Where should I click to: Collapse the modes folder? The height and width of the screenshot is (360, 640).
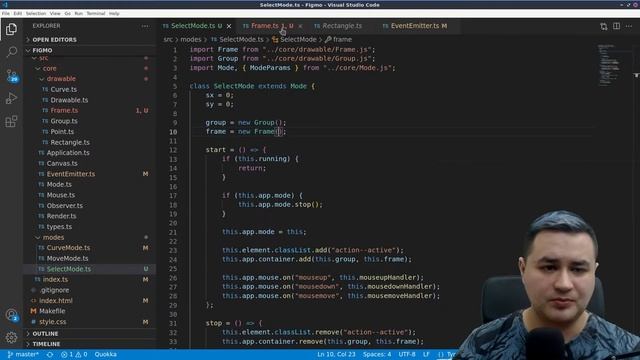(90, 237)
